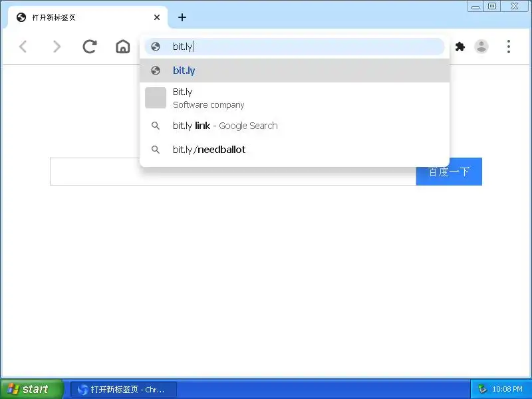The height and width of the screenshot is (399, 532).
Task: Click search icon beside bit.ly/needballot
Action: coord(156,150)
